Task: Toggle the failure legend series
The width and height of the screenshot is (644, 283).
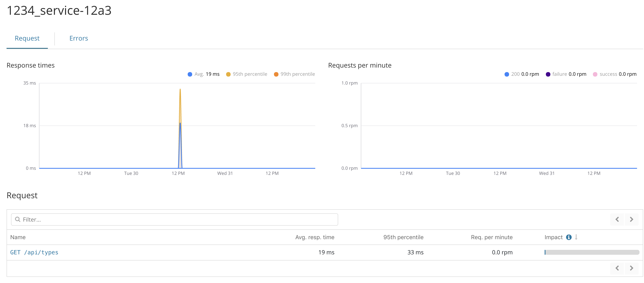Action: point(566,74)
